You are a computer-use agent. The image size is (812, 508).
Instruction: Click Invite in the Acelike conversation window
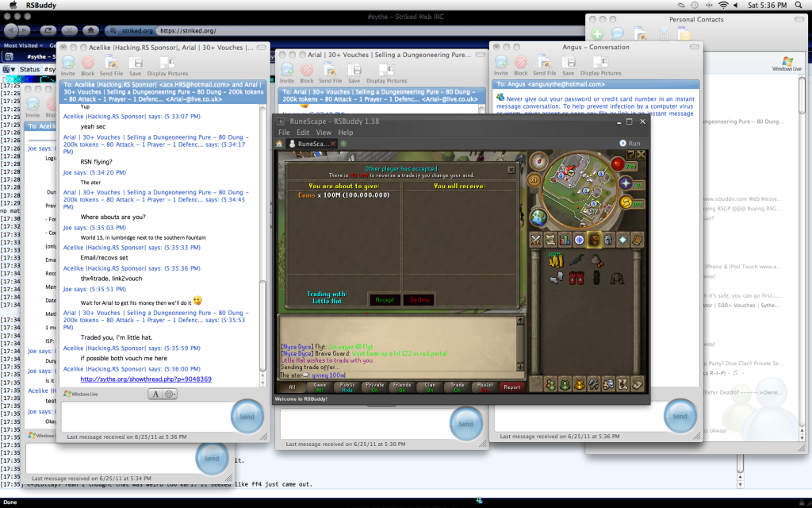(68, 66)
